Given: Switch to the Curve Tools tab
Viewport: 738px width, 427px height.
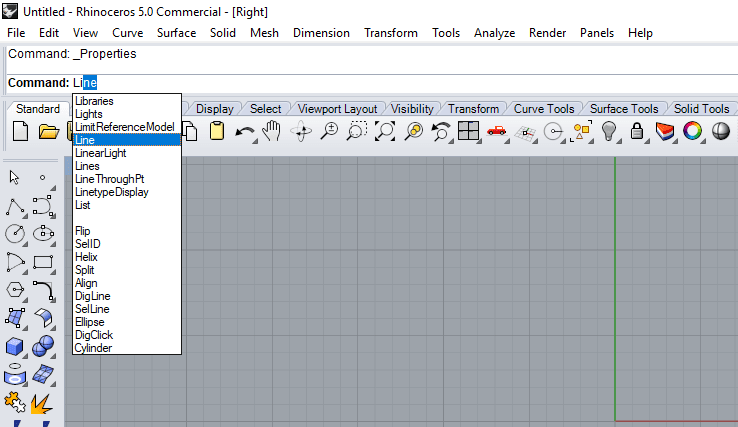Looking at the screenshot, I should point(544,109).
